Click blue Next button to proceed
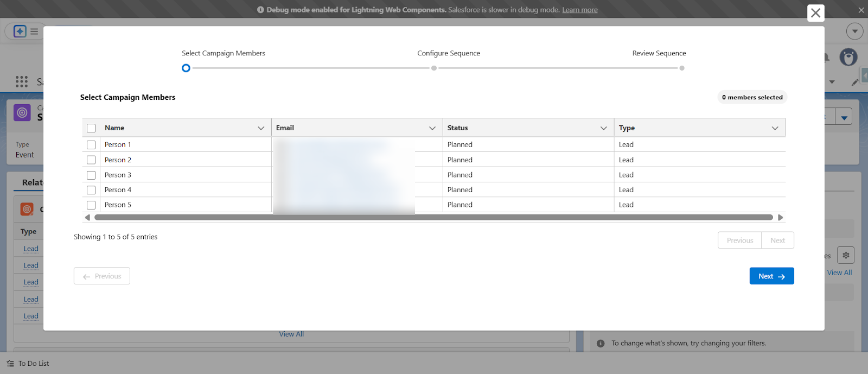Screen dimensions: 868x374 tap(771, 276)
